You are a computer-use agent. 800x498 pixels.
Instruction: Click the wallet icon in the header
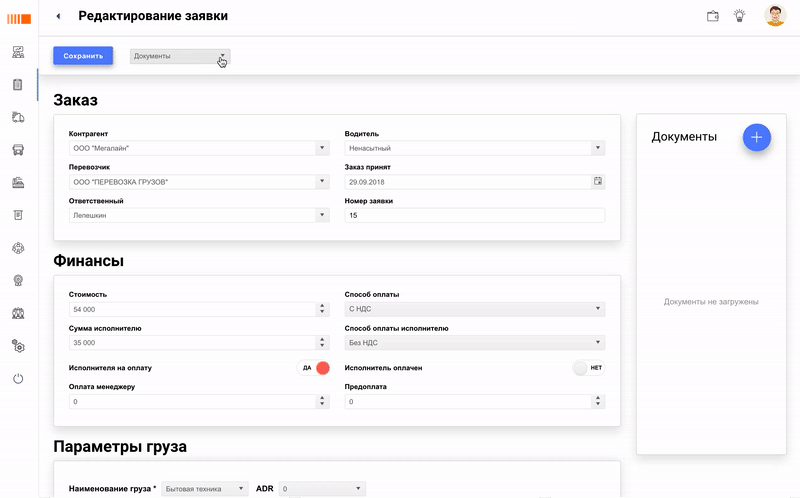pyautogui.click(x=713, y=16)
